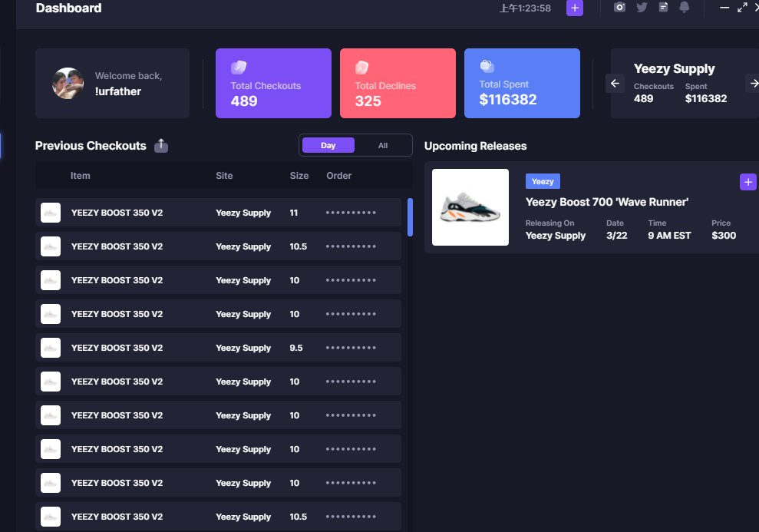Click the next arrow on Yeezy Supply card

click(753, 83)
